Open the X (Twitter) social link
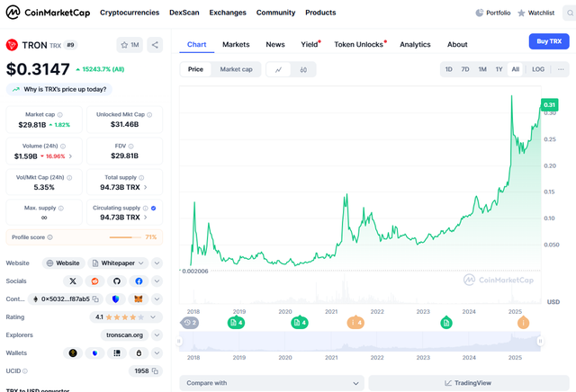 click(73, 281)
